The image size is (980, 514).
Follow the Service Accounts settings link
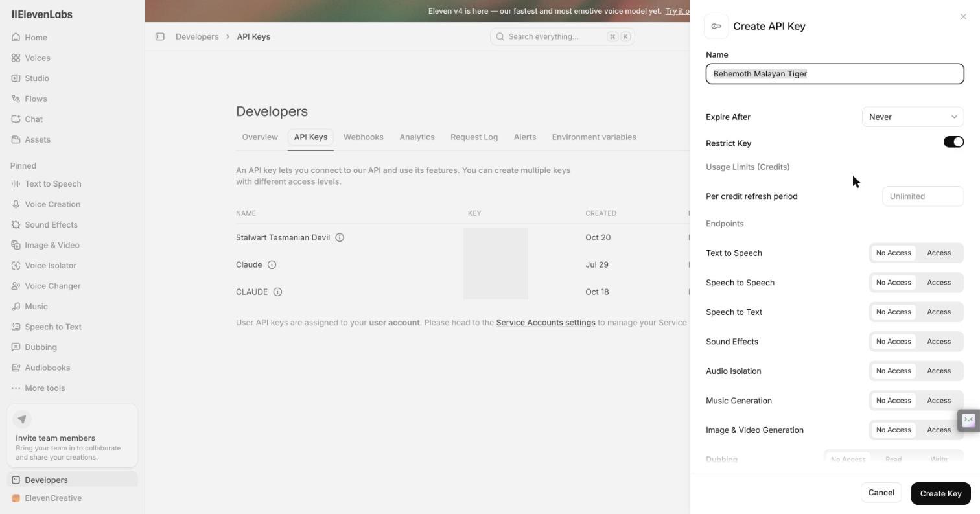[545, 323]
